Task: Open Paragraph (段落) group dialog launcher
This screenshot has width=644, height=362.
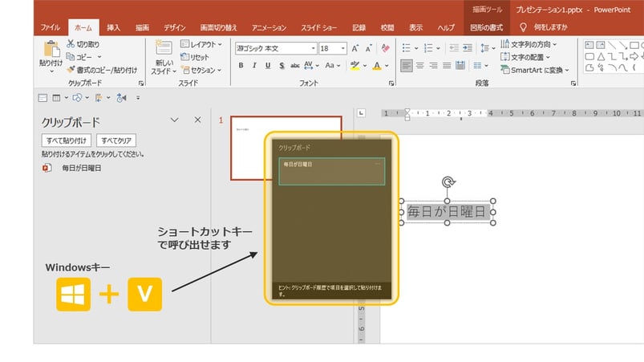Action: (573, 83)
